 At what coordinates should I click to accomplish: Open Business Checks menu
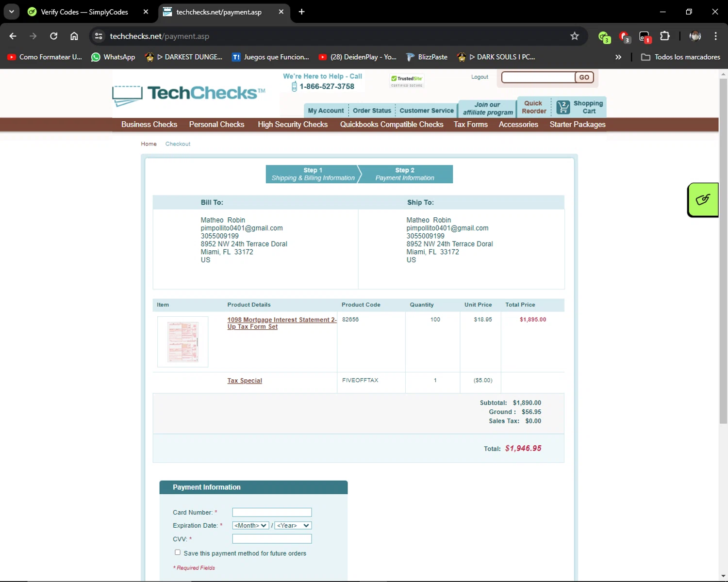[x=149, y=125]
